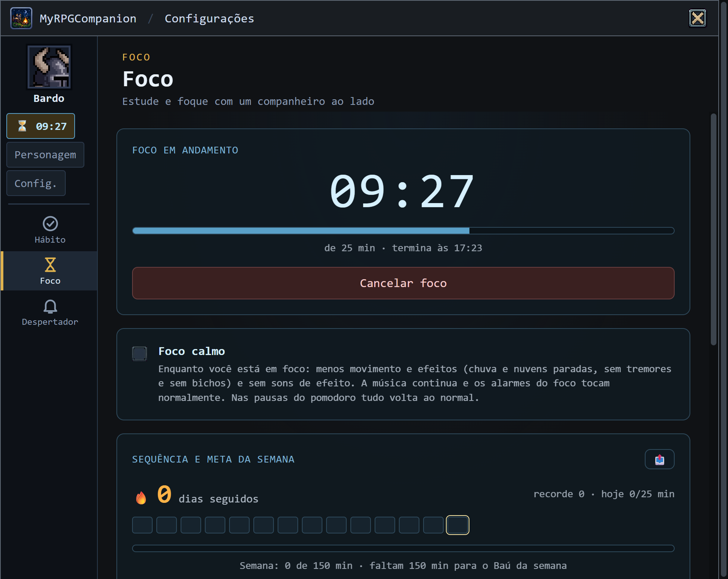
Task: Enable the Foco calmo checkbox
Action: [x=139, y=353]
